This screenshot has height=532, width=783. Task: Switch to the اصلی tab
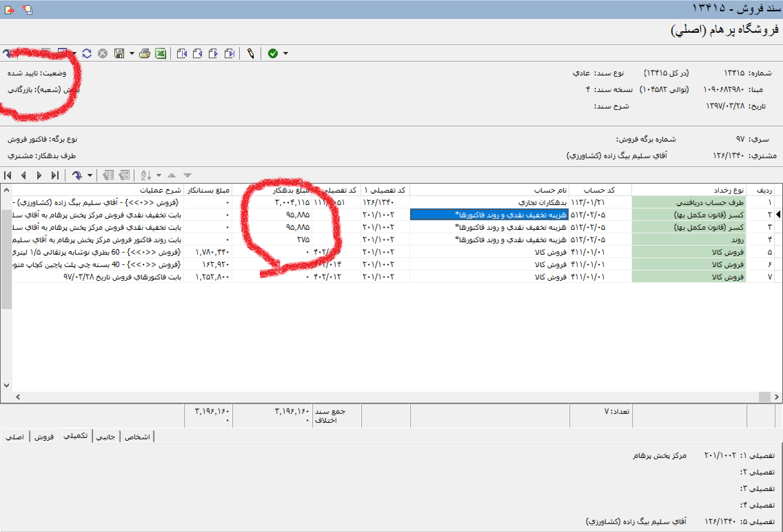pos(15,437)
